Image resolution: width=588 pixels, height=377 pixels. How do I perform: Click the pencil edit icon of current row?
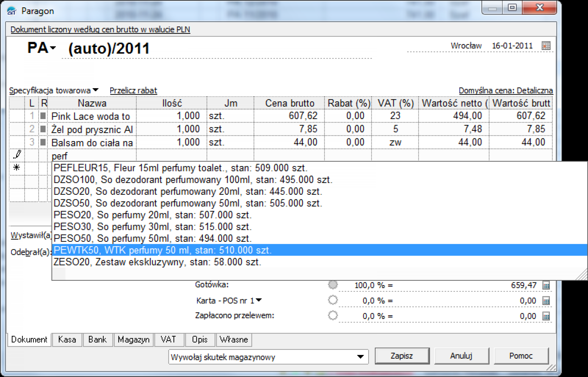click(17, 154)
